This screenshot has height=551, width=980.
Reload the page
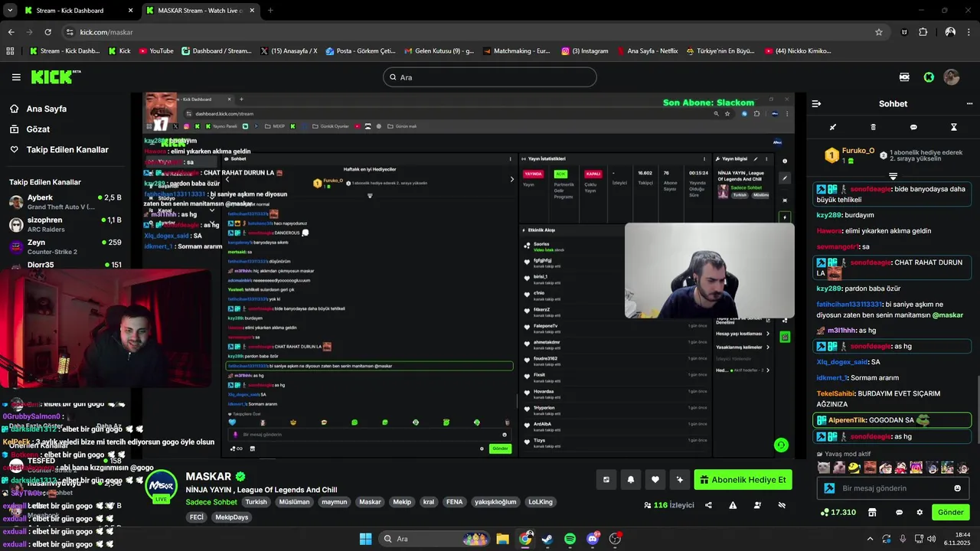pyautogui.click(x=47, y=32)
